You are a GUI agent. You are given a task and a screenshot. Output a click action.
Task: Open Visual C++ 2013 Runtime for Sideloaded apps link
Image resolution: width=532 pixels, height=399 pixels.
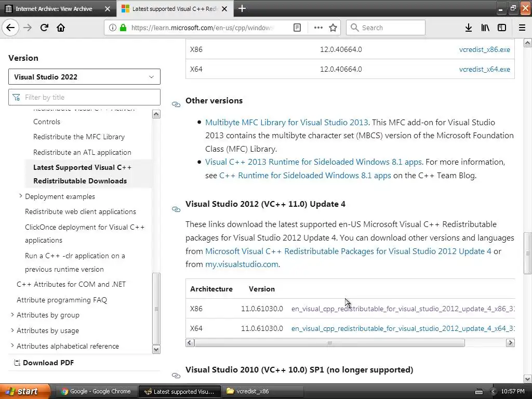(313, 162)
